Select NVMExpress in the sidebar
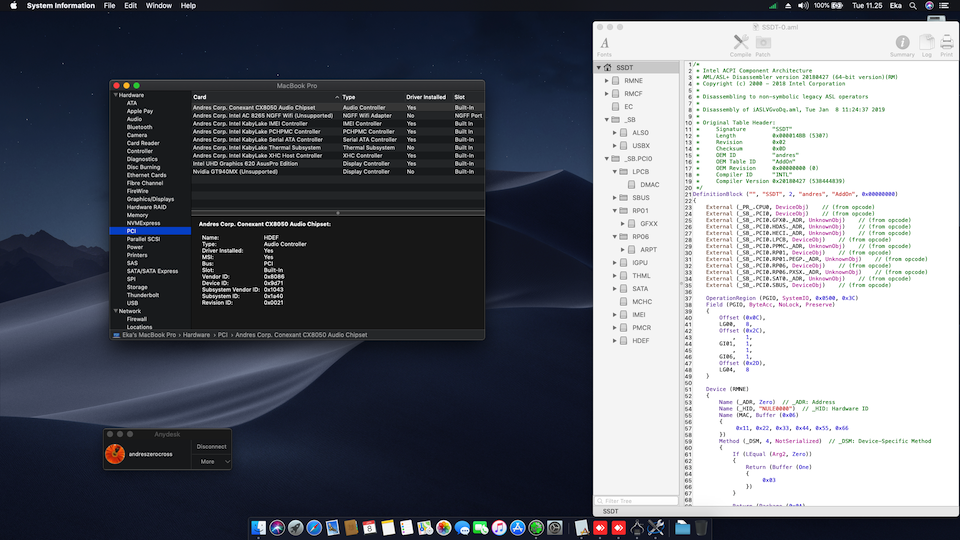The height and width of the screenshot is (540, 960). tap(143, 223)
